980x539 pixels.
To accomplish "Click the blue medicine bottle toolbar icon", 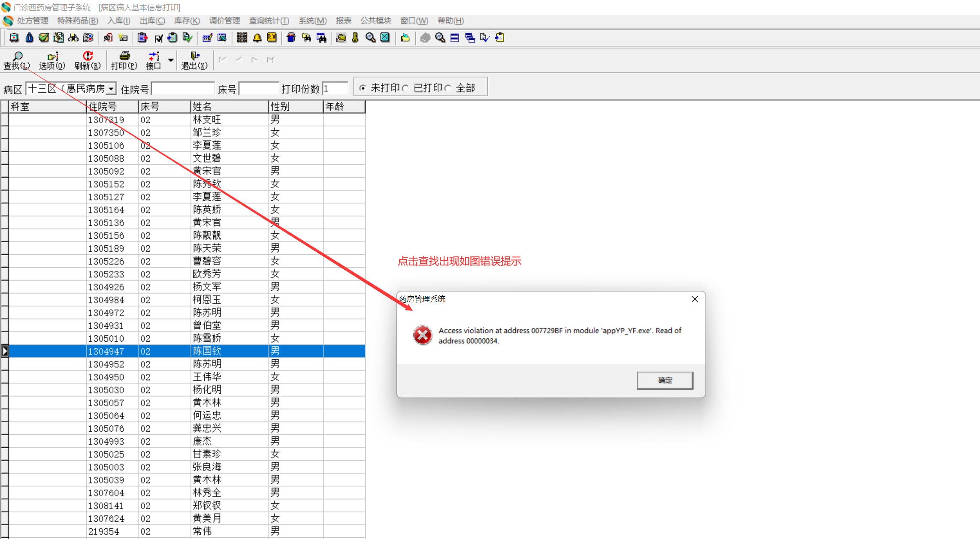I will tap(29, 38).
